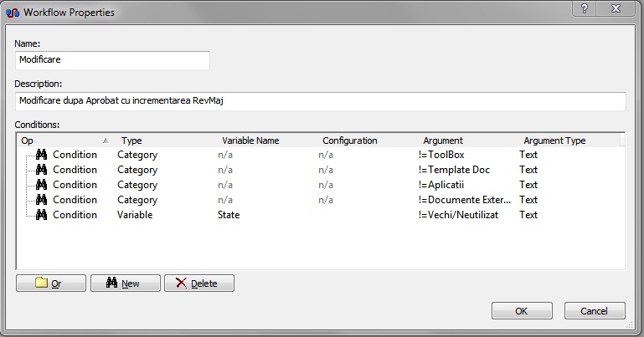Image resolution: width=644 pixels, height=337 pixels.
Task: Create a New condition
Action: click(x=126, y=283)
